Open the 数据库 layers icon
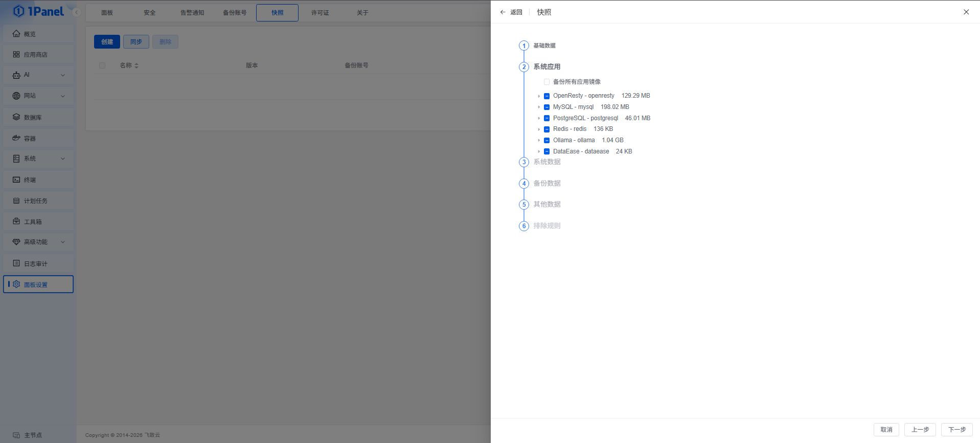The image size is (980, 443). (x=16, y=117)
